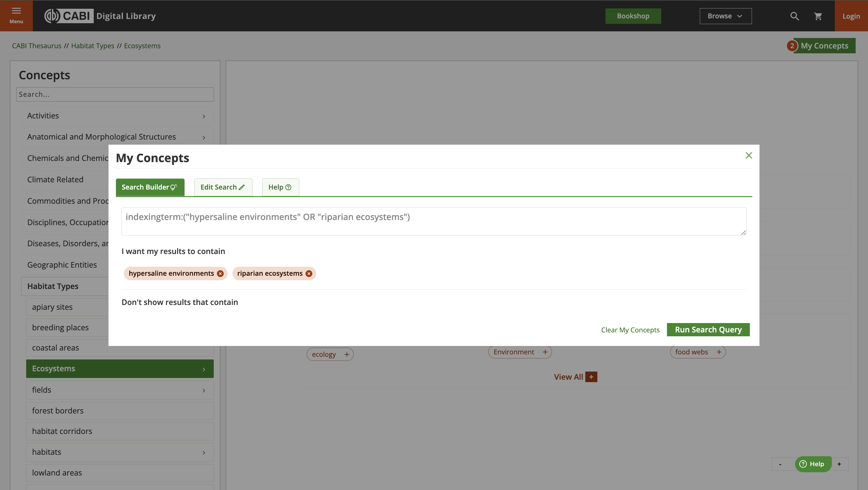Open the Browse dropdown
This screenshot has height=490, width=868.
pyautogui.click(x=725, y=16)
